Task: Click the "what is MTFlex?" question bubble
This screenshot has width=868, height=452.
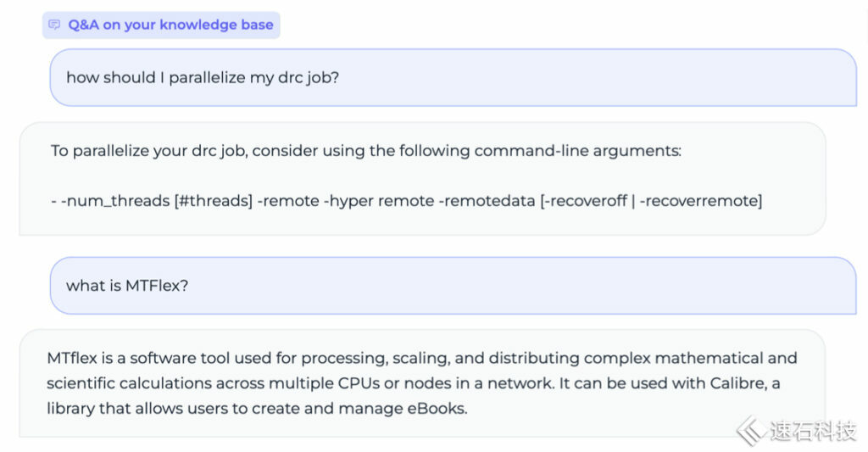Action: (x=127, y=285)
